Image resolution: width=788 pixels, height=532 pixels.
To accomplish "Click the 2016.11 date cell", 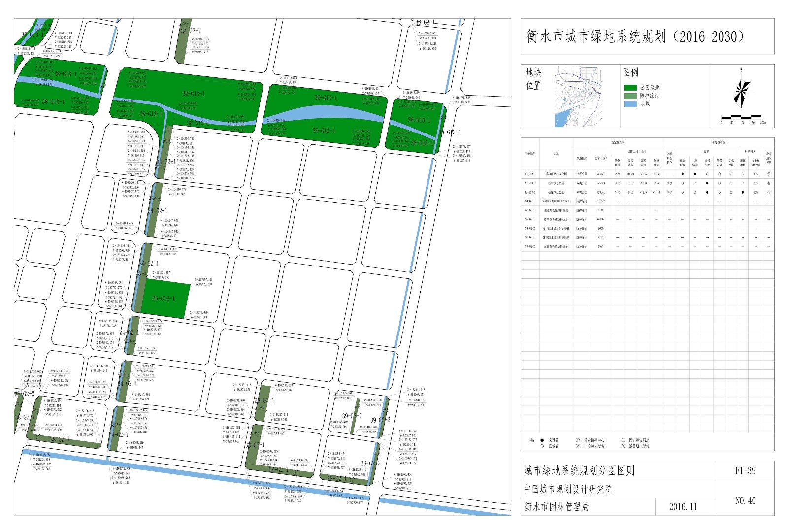I will point(683,507).
